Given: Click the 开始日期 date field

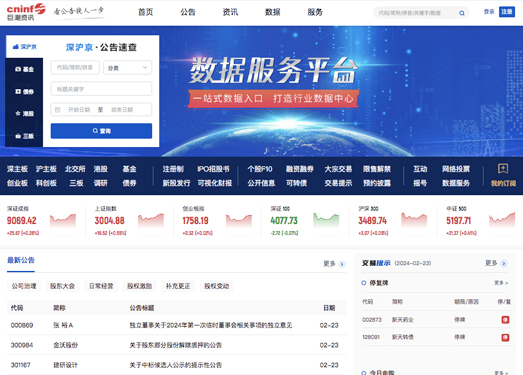Looking at the screenshot, I should (79, 110).
